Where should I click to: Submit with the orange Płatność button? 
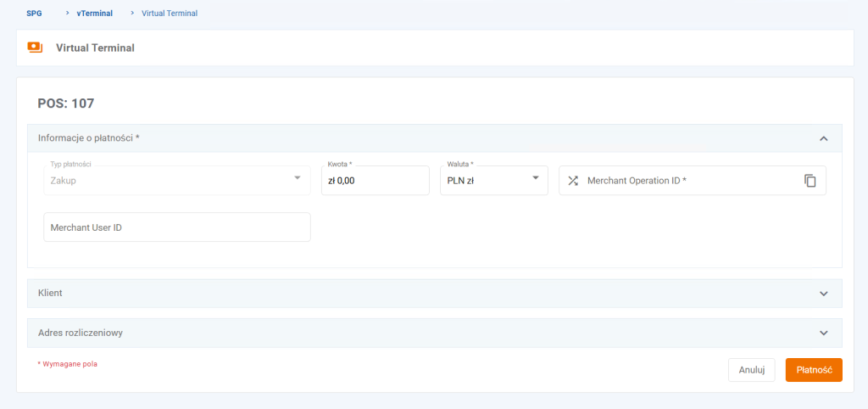point(813,370)
